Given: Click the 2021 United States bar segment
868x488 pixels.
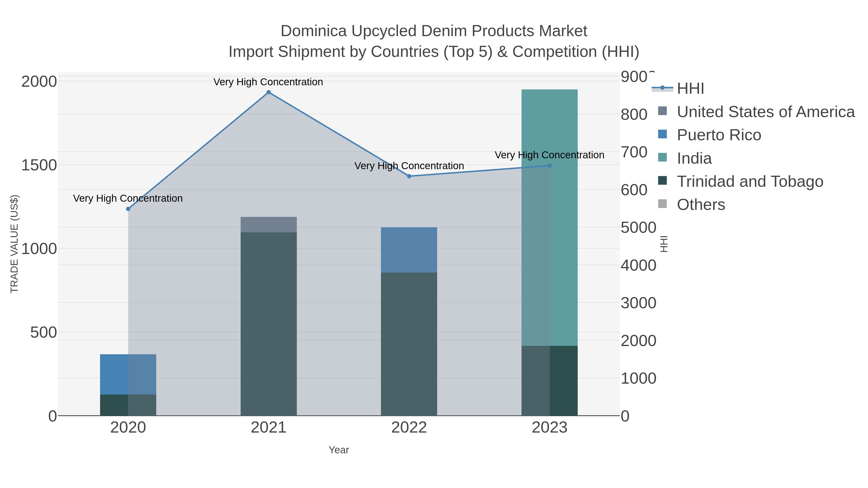Looking at the screenshot, I should click(x=269, y=225).
